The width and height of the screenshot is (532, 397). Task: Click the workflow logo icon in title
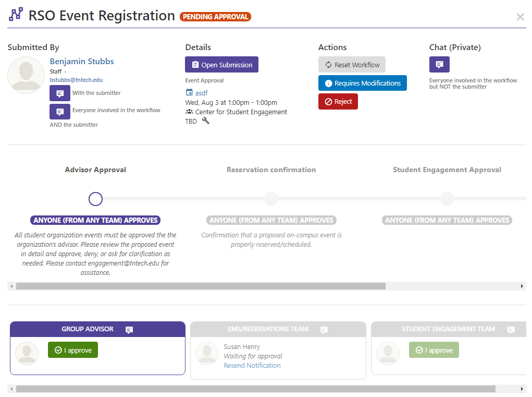coord(16,15)
